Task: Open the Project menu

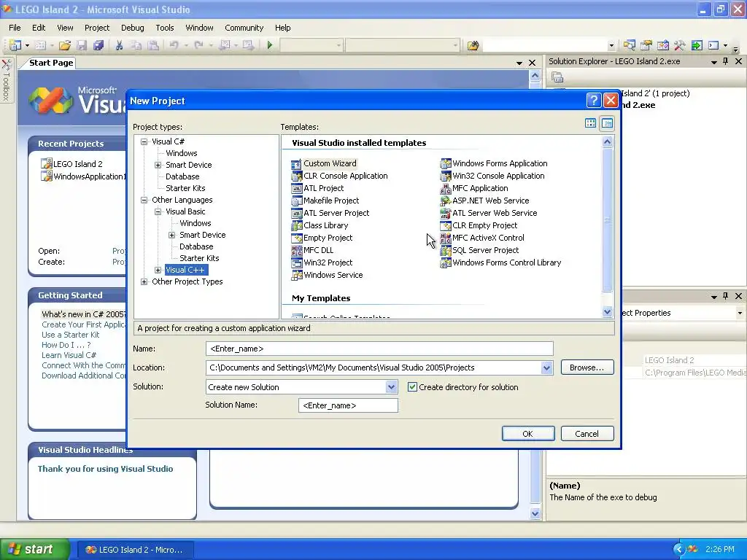Action: [97, 28]
